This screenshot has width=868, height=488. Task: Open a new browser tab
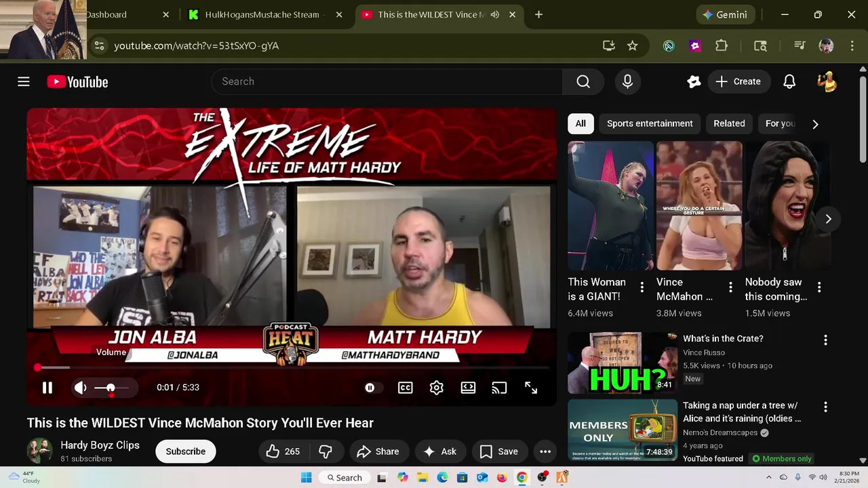tap(538, 14)
